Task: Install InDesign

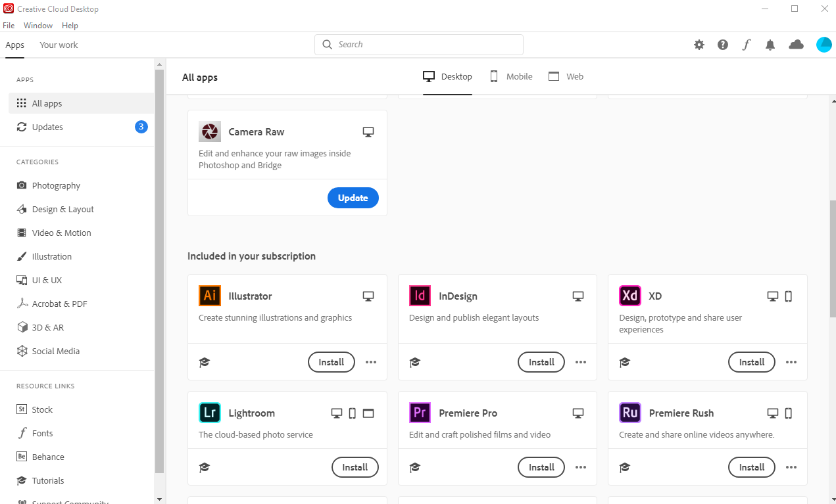Action: [541, 362]
